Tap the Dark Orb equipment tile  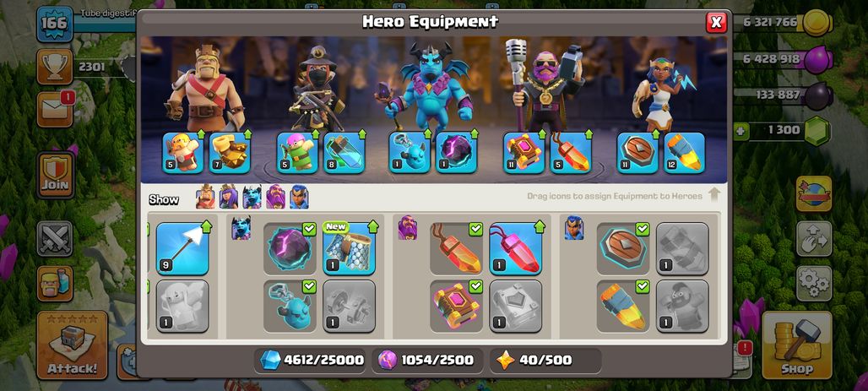coord(290,248)
